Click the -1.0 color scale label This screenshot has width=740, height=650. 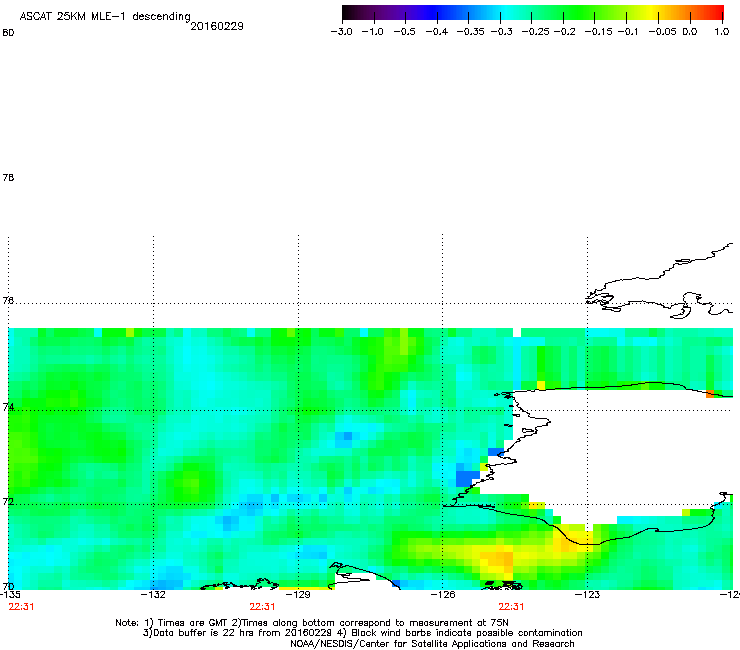pos(373,32)
